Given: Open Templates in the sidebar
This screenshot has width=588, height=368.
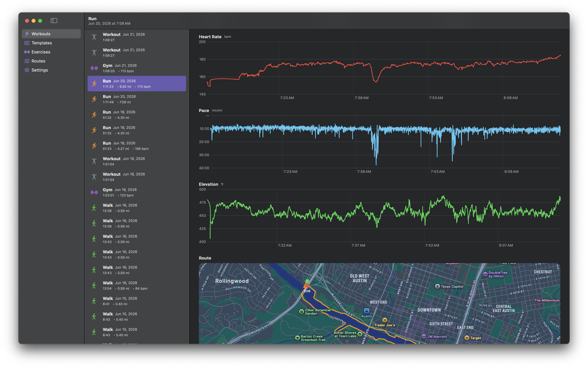Looking at the screenshot, I should [x=51, y=43].
